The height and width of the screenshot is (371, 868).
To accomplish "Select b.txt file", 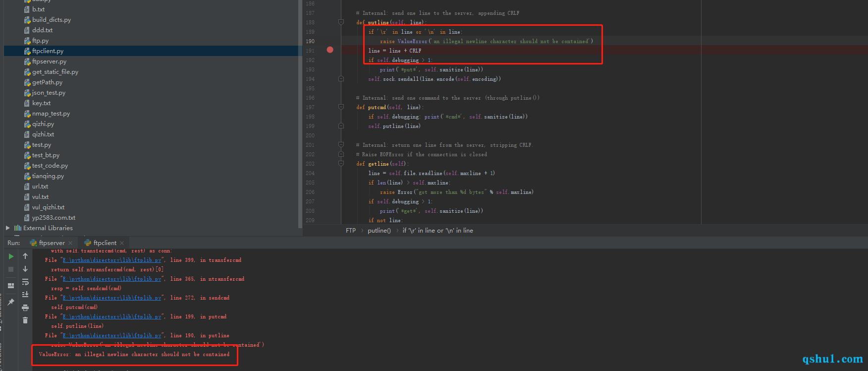I will pos(38,9).
